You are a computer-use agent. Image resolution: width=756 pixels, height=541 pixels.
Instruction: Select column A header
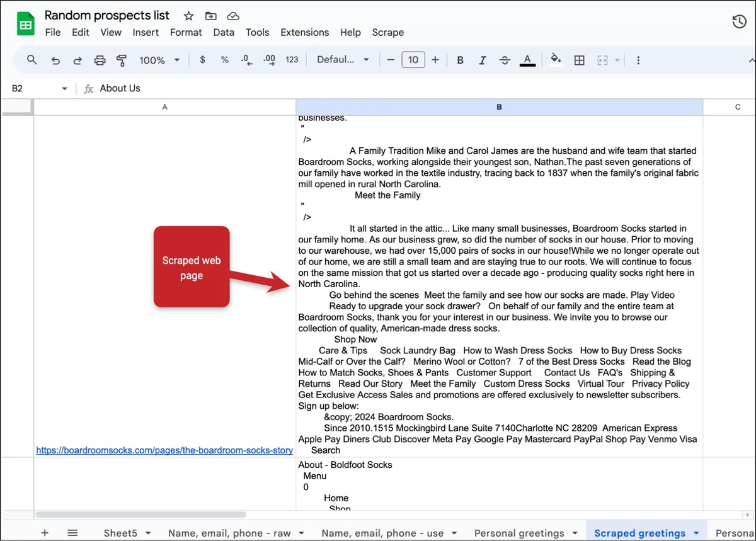164,107
